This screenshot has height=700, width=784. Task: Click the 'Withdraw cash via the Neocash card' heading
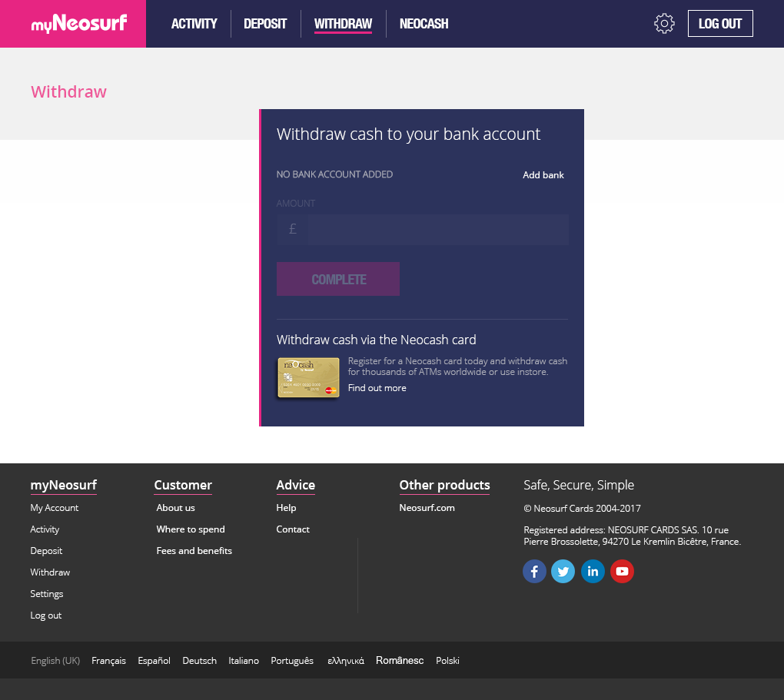[x=376, y=340]
